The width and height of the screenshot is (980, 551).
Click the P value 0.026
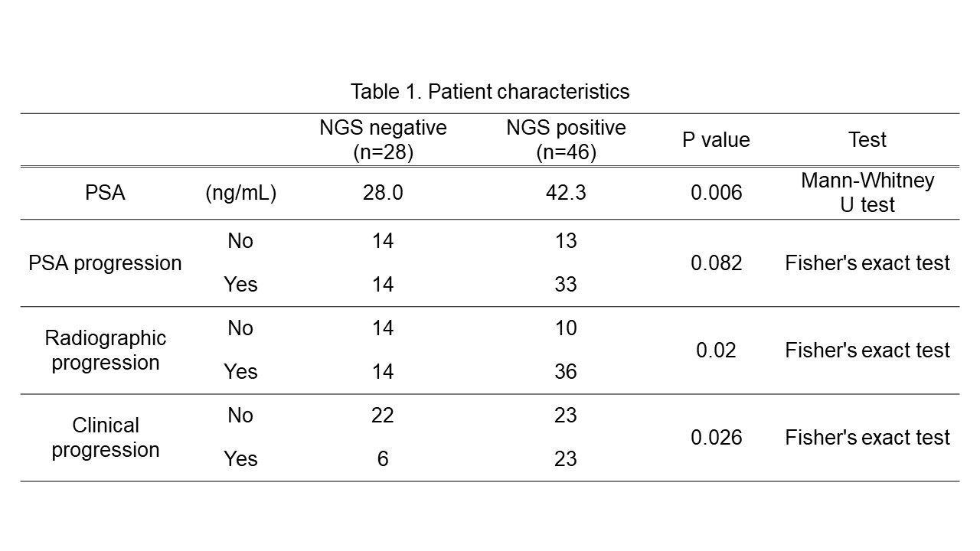(716, 438)
